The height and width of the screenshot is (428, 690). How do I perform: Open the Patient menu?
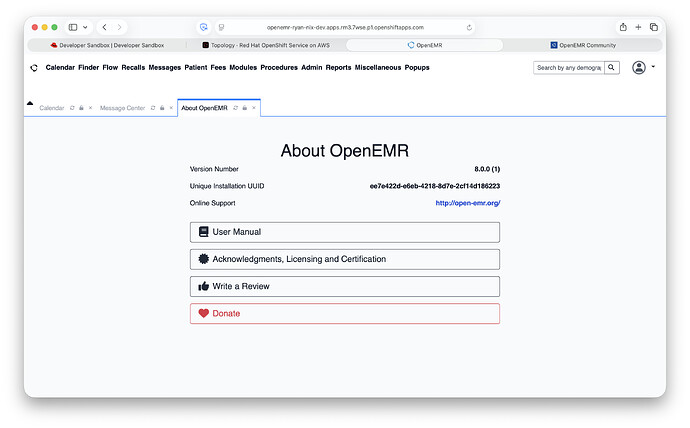[196, 68]
